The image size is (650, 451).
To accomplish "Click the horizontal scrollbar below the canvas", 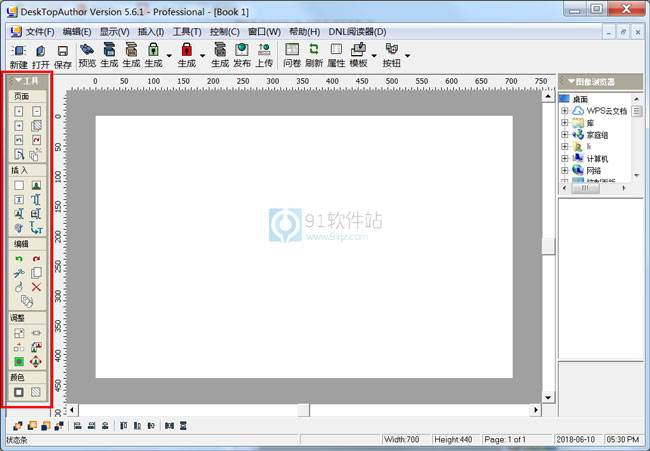I will click(x=300, y=409).
